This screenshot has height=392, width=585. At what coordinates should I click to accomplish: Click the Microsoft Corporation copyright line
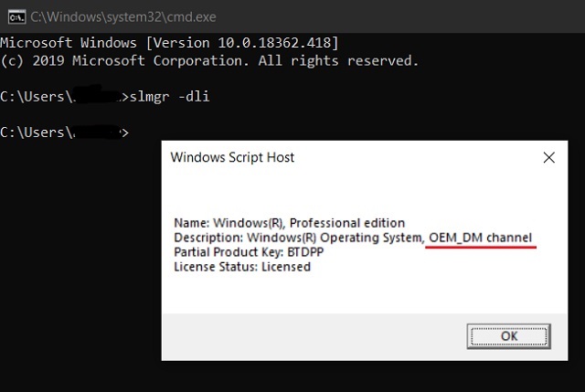pos(208,60)
